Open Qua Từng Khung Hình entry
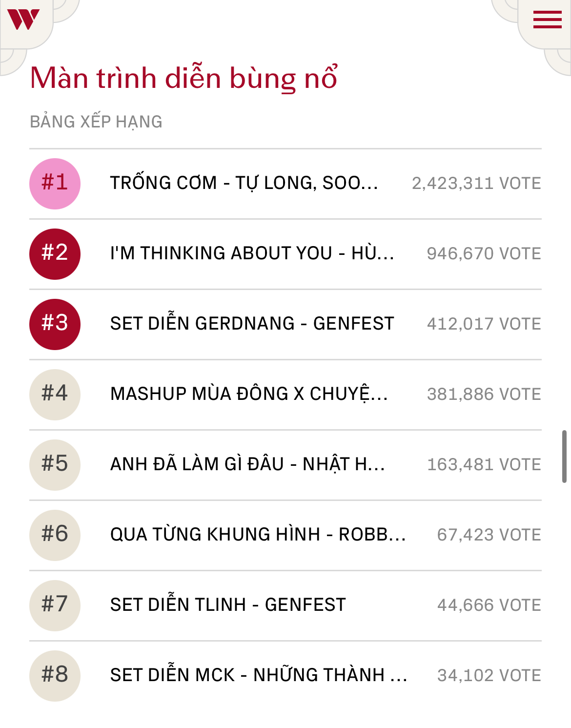 coord(258,535)
